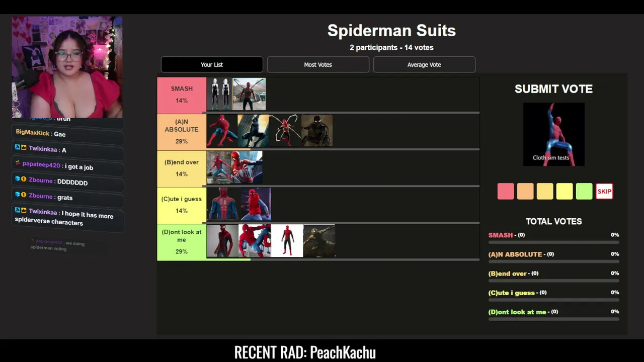This screenshot has width=644, height=362.
Task: Choose the red-black suit on white background
Action: click(287, 241)
